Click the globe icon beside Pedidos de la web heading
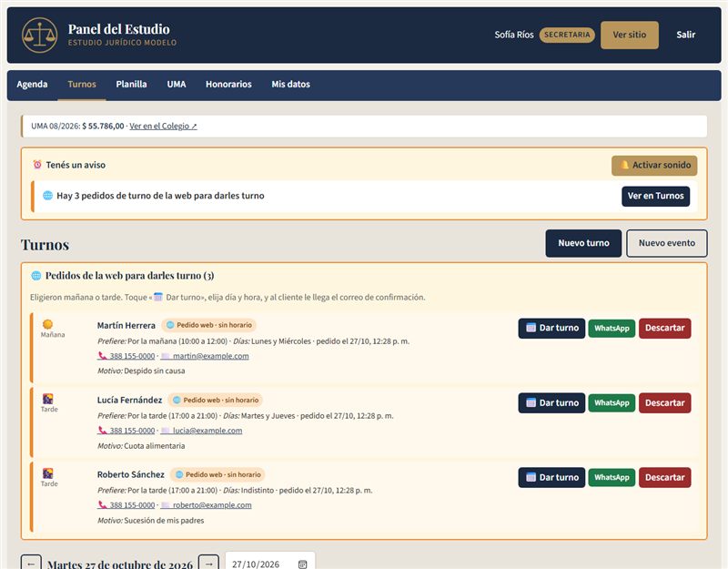The width and height of the screenshot is (728, 569). (35, 276)
